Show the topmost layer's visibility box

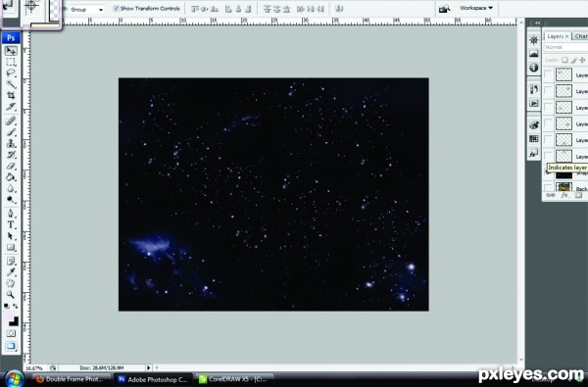[548, 74]
